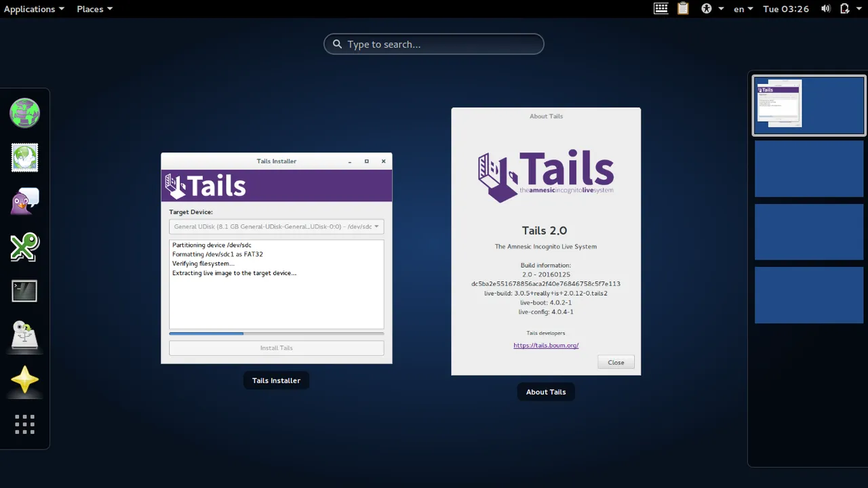Switch to the third workspace thumbnail
Screen dimensions: 868x488
(809, 231)
